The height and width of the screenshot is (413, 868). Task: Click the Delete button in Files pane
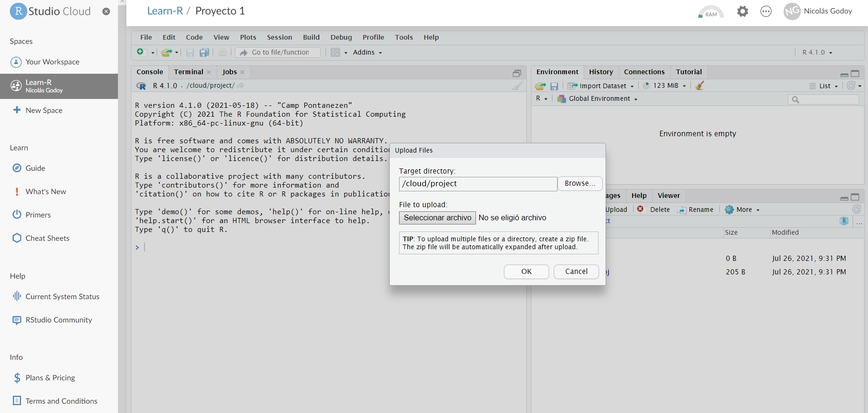[654, 210]
